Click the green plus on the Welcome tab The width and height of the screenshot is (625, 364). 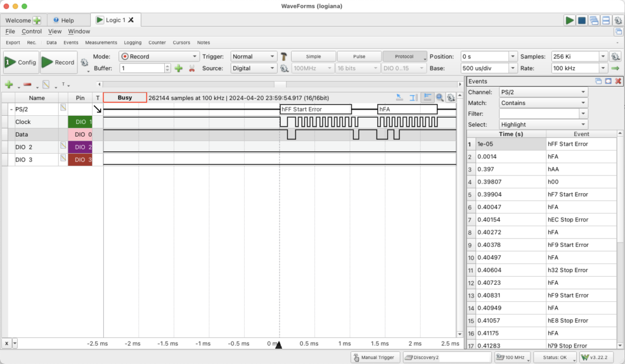click(x=37, y=20)
